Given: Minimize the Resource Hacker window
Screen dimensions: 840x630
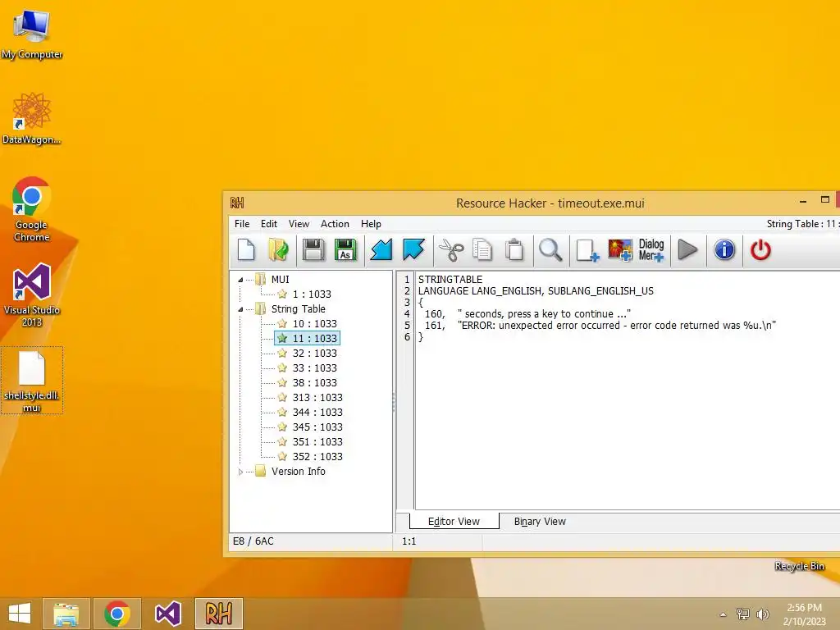Looking at the screenshot, I should 803,202.
